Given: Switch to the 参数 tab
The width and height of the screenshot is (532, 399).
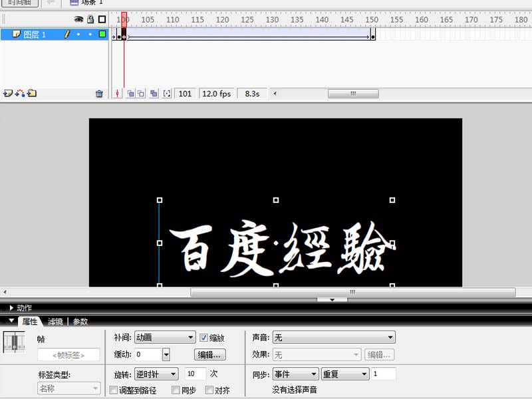Looking at the screenshot, I should [x=80, y=322].
